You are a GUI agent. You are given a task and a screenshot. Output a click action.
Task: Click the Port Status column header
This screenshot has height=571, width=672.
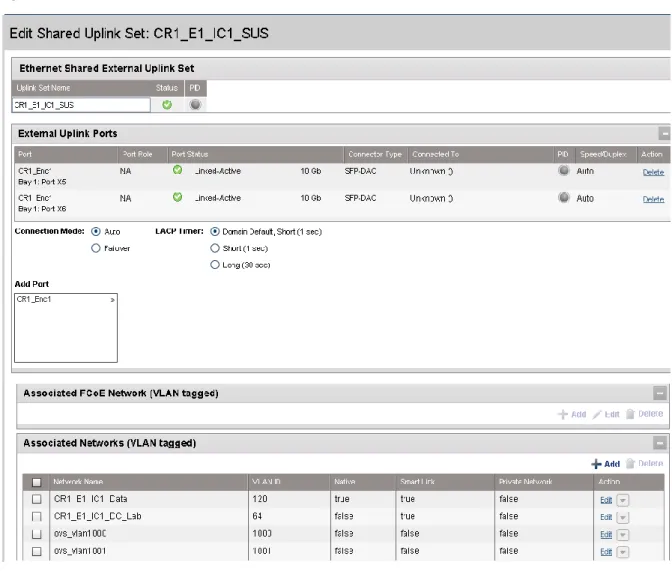pos(189,154)
